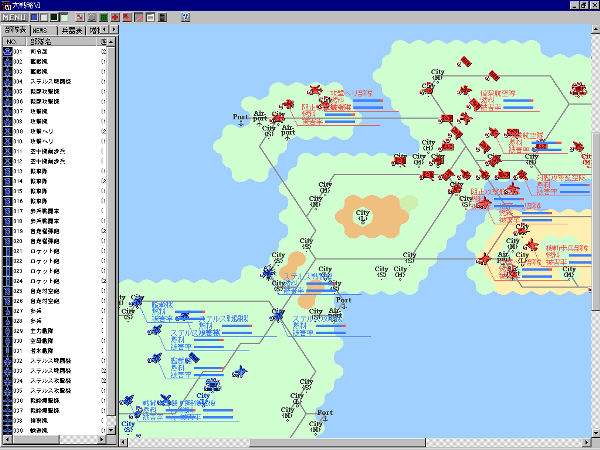Screen dimensions: 600x450
Task: Select the dark green square toolbar button
Action: click(x=54, y=17)
